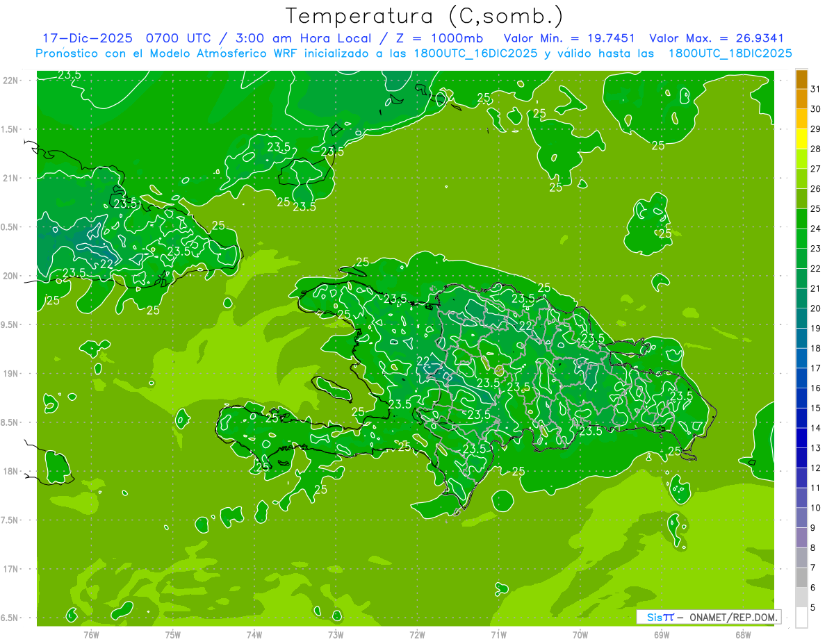
Task: Click the teal swatch between 19 and 20
Action: [801, 319]
